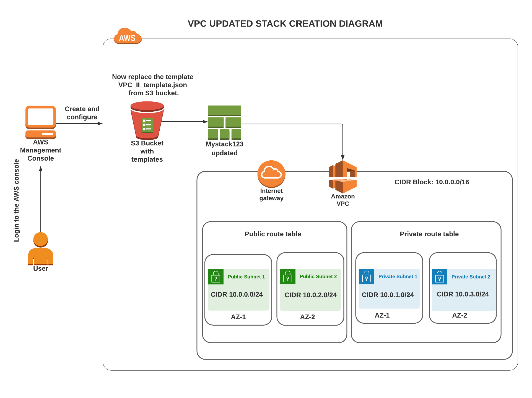Select the Private Subnet 2 lock icon
The width and height of the screenshot is (532, 398).
tap(439, 277)
